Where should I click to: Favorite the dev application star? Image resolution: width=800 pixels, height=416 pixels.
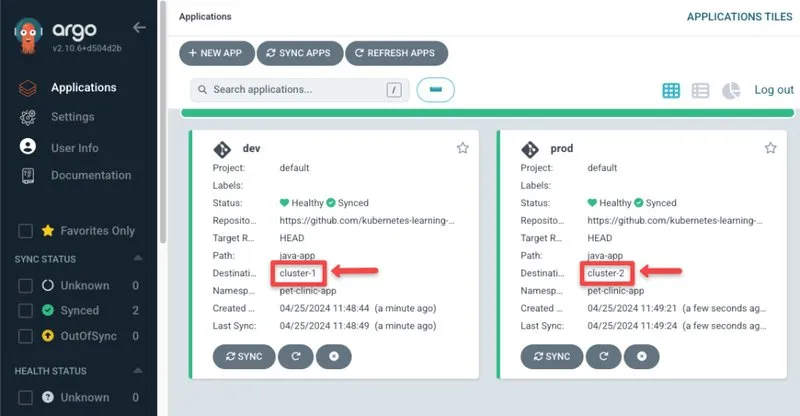tap(462, 148)
